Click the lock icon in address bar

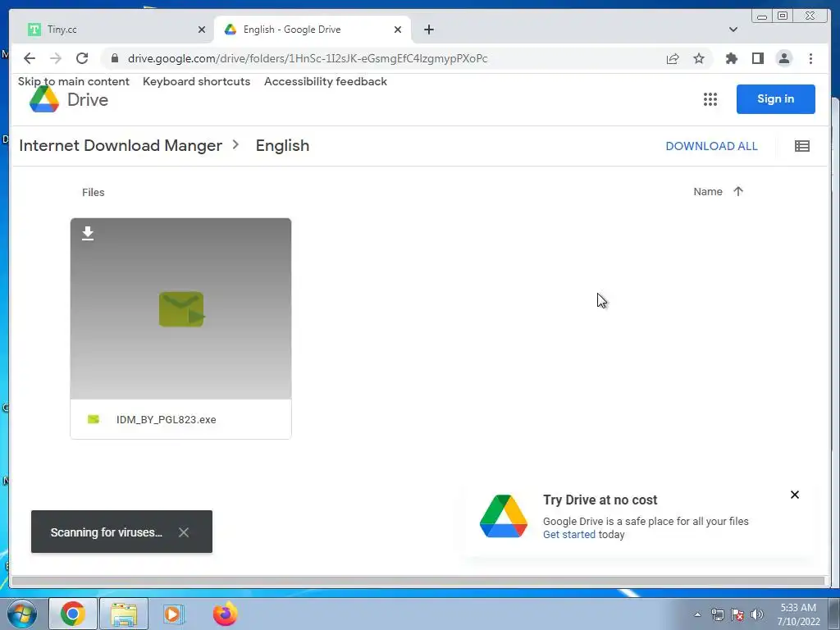114,58
